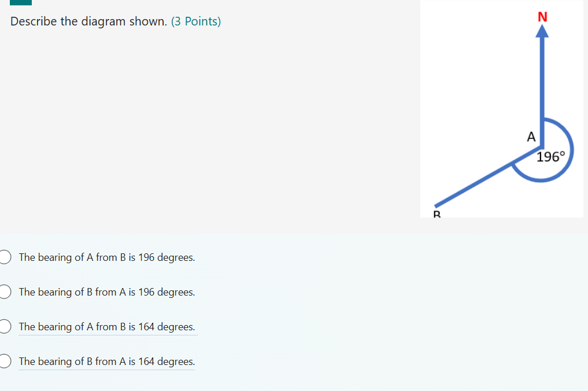Click the 196° angle marking in the diagram
The image size is (588, 391).
tap(550, 155)
